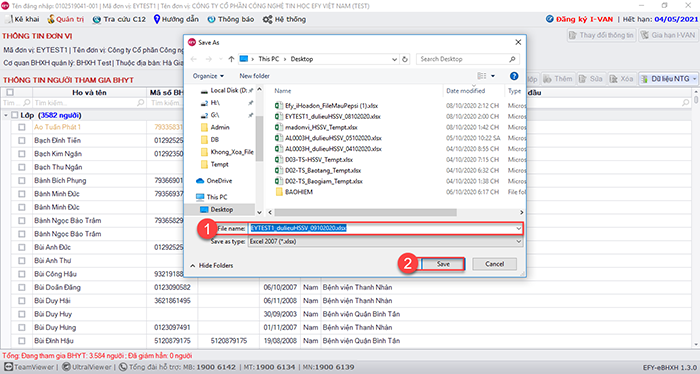Tick the Lớp group checkbox
This screenshot has height=374, width=700.
coord(15,115)
